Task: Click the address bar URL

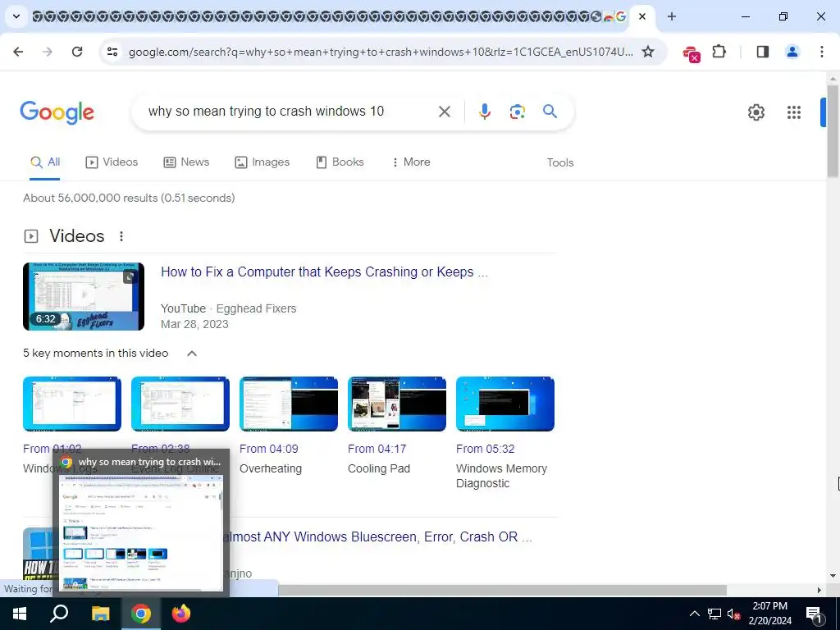Action: (381, 52)
